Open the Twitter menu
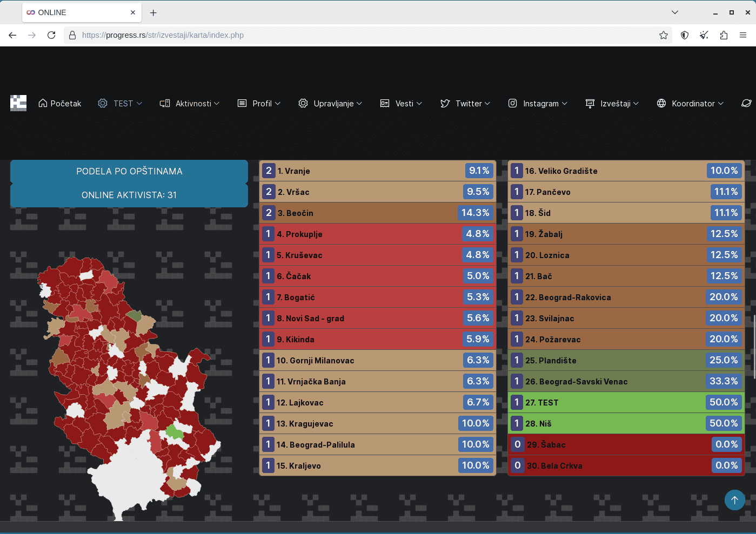Image resolution: width=756 pixels, height=534 pixels. tap(465, 103)
